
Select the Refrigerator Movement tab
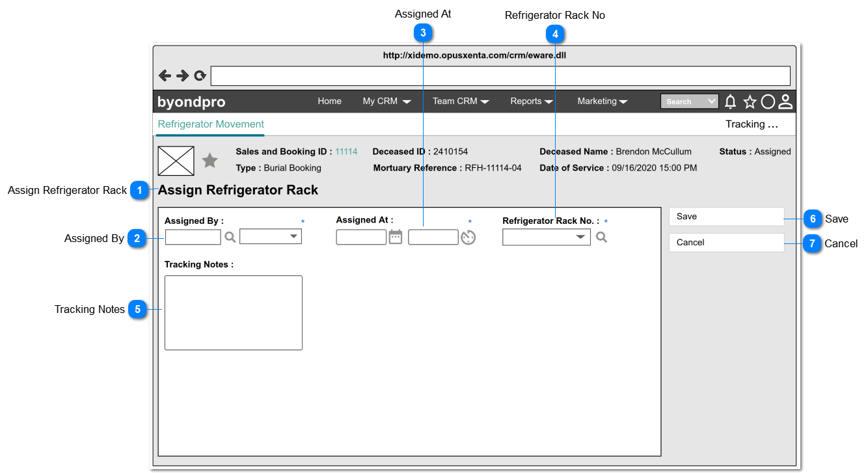tap(211, 124)
